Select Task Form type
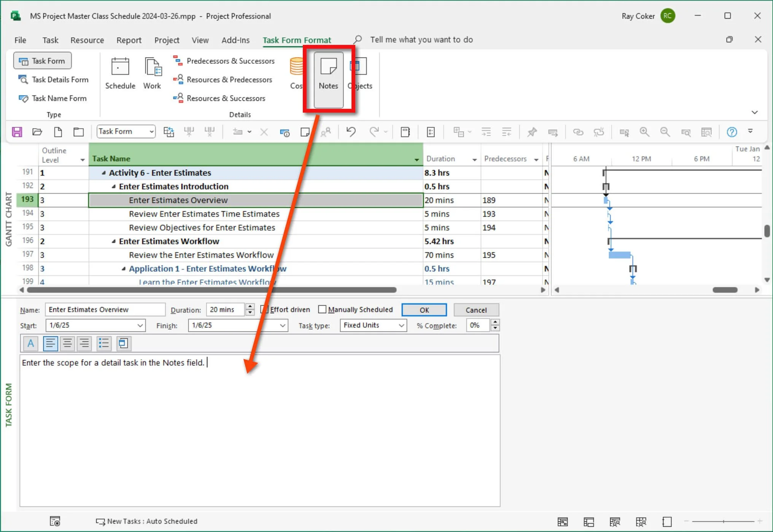The image size is (773, 532). point(42,61)
